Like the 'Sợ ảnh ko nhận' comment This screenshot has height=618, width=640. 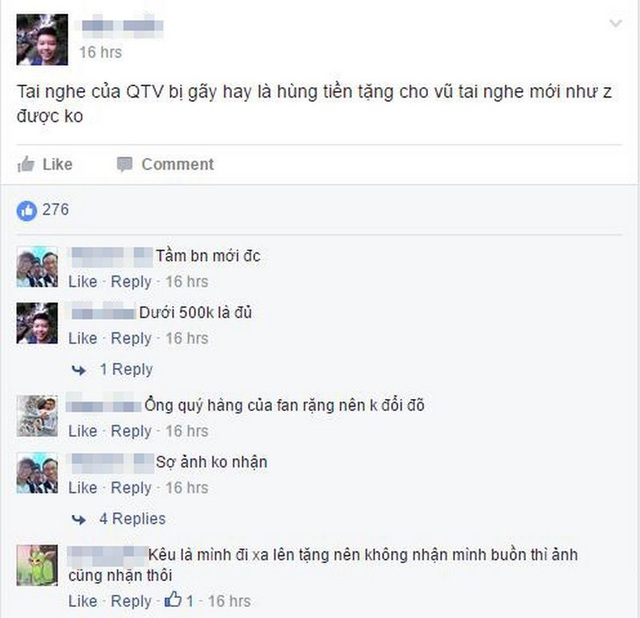click(82, 487)
